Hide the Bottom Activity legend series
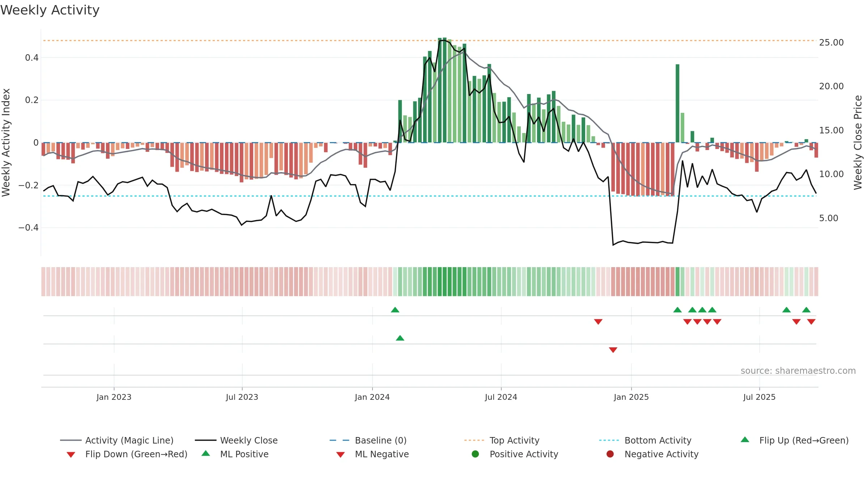The height and width of the screenshot is (488, 868). pyautogui.click(x=645, y=440)
